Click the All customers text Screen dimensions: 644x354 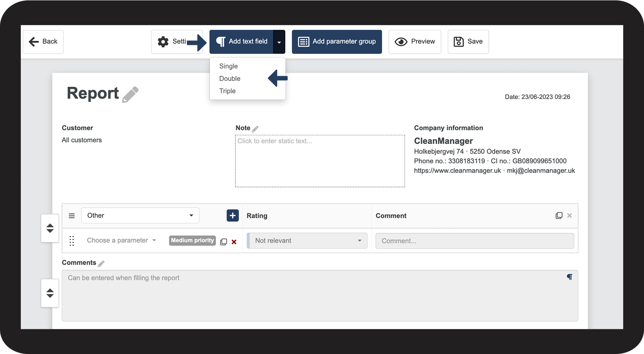tap(82, 140)
